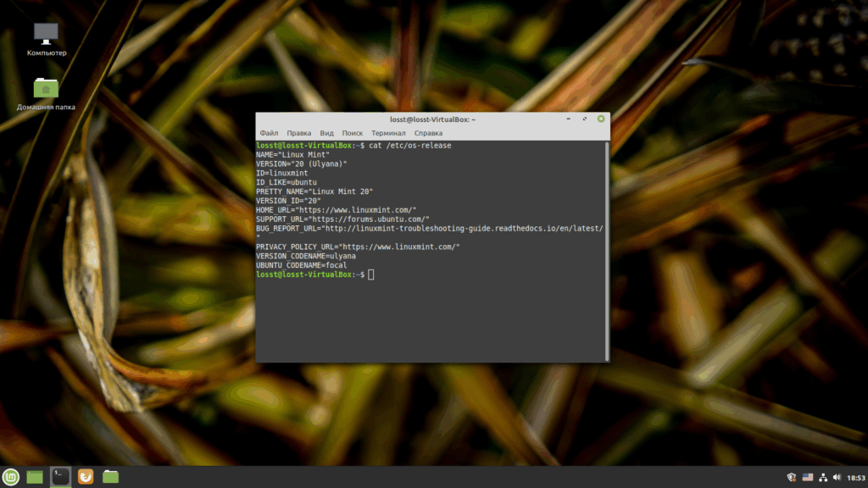Image resolution: width=868 pixels, height=488 pixels.
Task: Click the 18:53 clock in the panel
Action: (856, 478)
